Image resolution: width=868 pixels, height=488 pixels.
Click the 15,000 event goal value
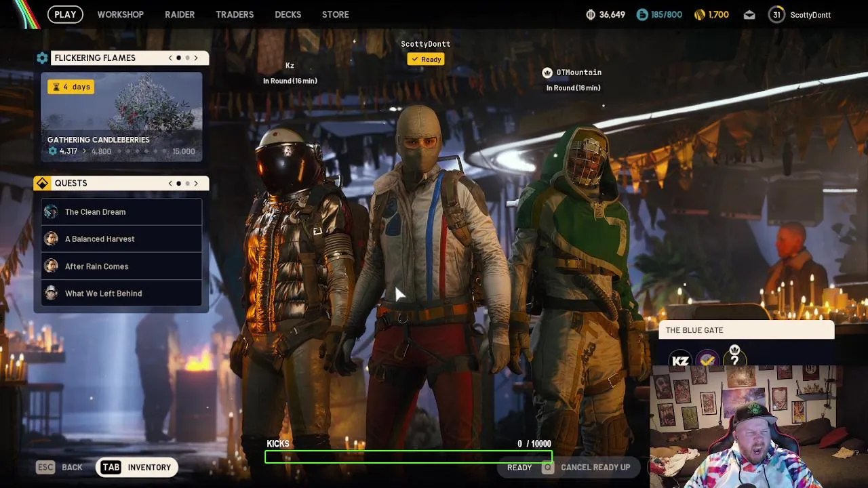point(184,151)
